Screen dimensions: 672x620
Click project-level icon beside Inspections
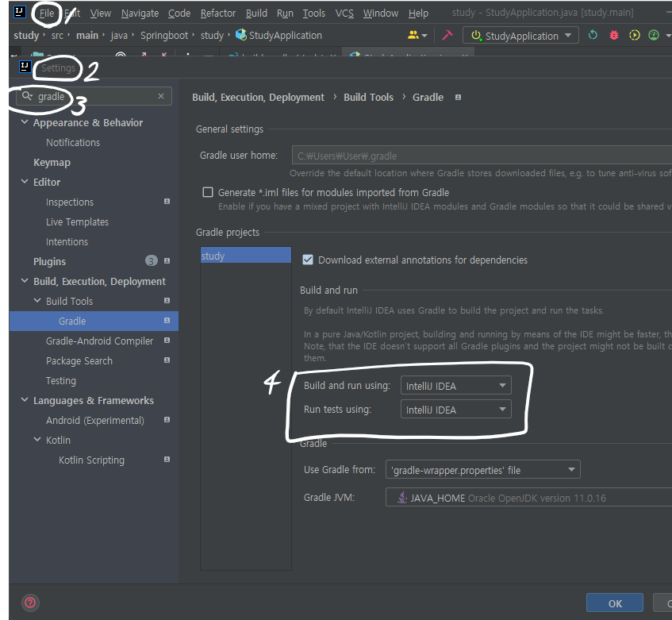point(167,202)
